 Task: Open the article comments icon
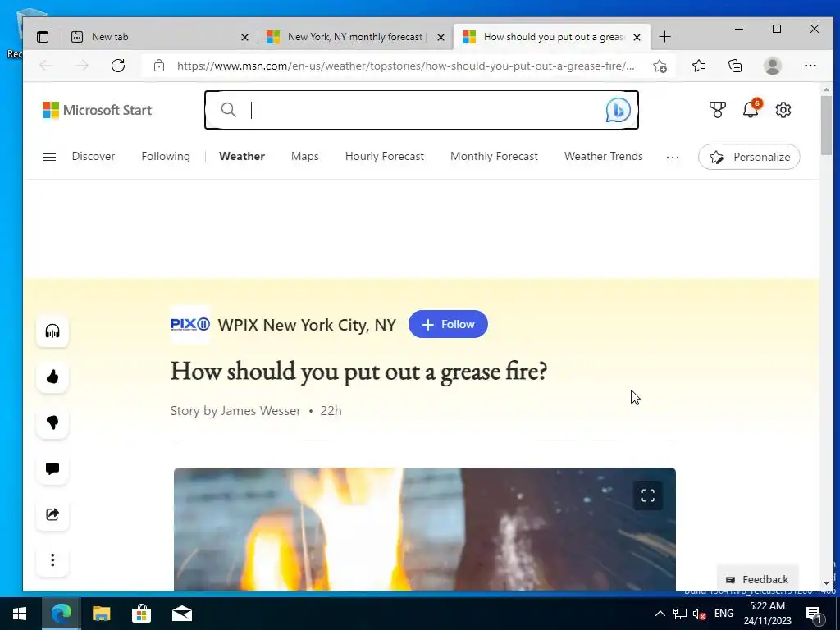coord(52,468)
